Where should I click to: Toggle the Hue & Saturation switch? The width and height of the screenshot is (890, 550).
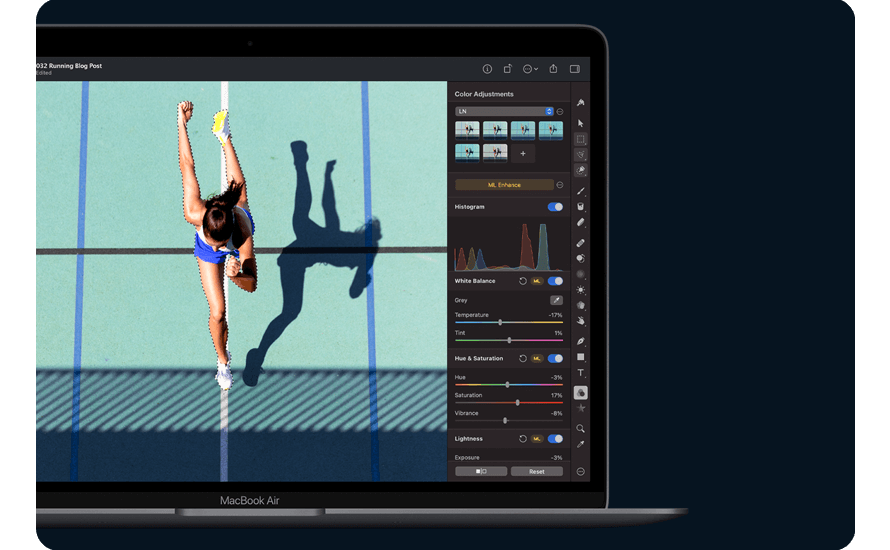[555, 359]
